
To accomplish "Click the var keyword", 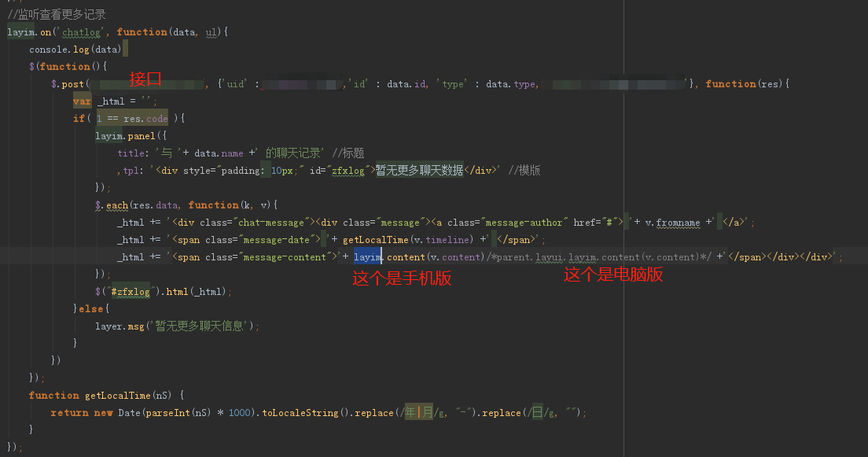I will pos(82,101).
